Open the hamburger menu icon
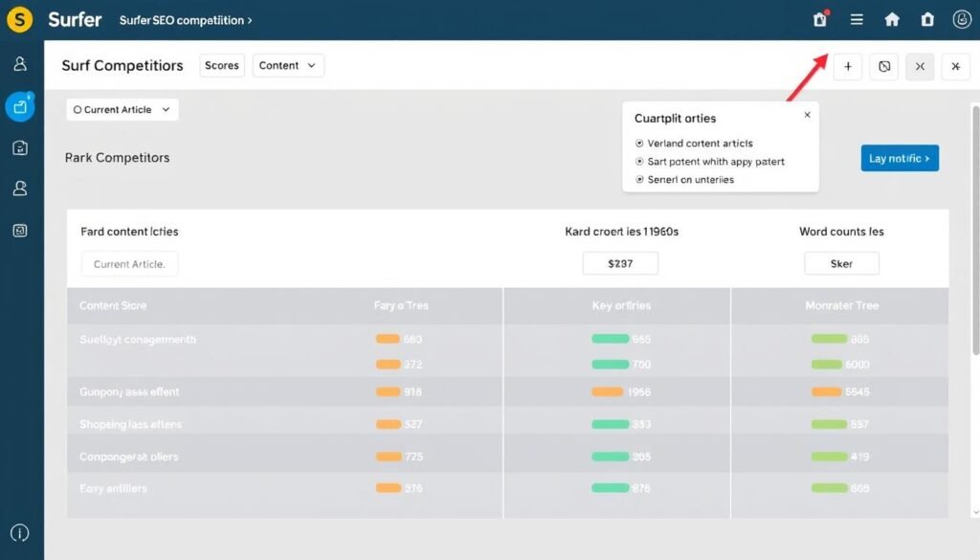The height and width of the screenshot is (560, 980). (x=856, y=19)
